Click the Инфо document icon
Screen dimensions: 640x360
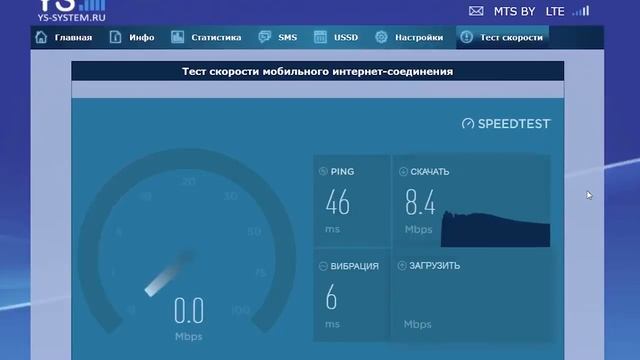(115, 37)
